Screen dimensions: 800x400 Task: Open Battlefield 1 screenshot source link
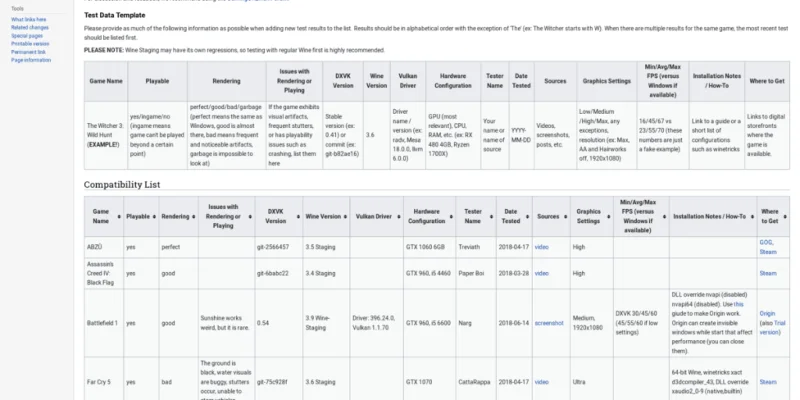click(549, 323)
